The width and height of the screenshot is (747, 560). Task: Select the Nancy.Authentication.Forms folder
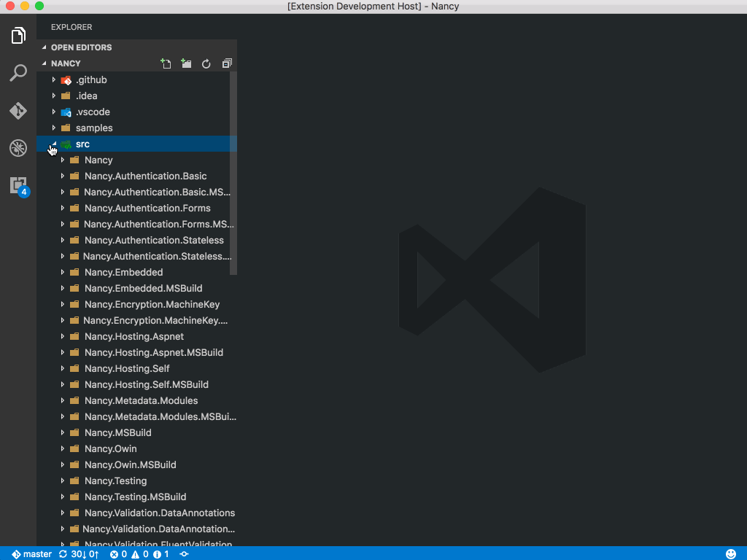(x=136, y=208)
